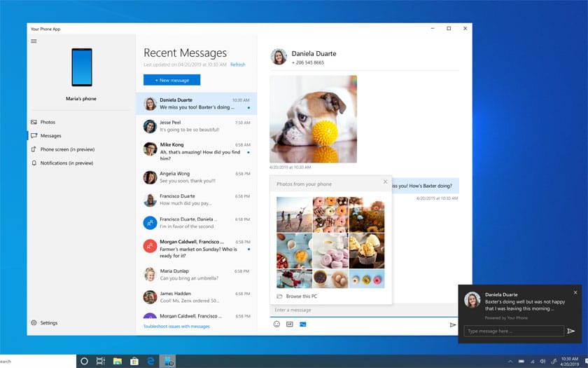Toggle the image attachment icon

[303, 324]
